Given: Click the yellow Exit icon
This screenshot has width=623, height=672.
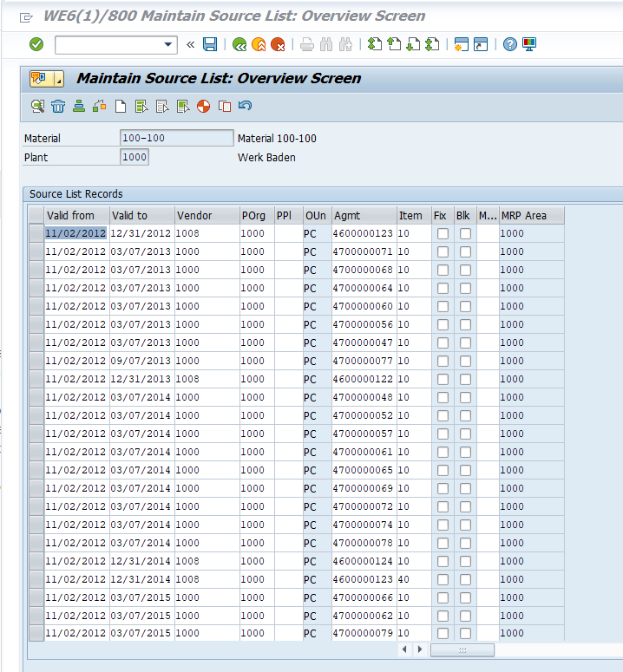Looking at the screenshot, I should point(258,44).
